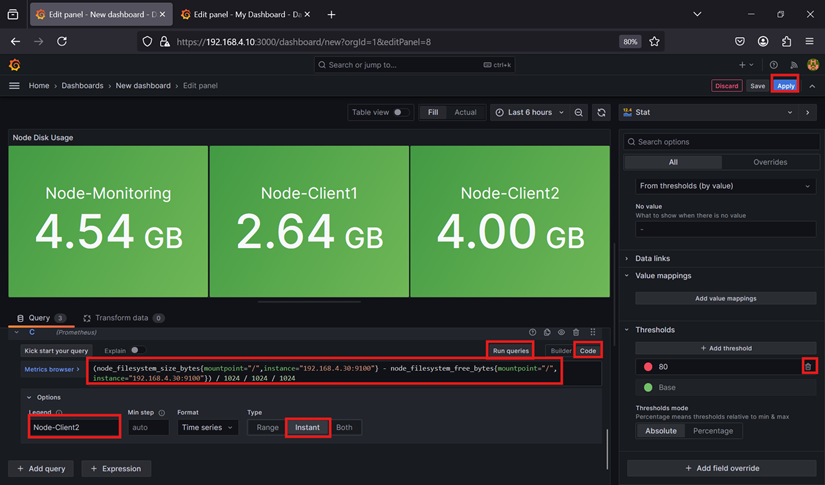Click the Grafana logo home icon
This screenshot has height=485, width=825.
point(15,65)
